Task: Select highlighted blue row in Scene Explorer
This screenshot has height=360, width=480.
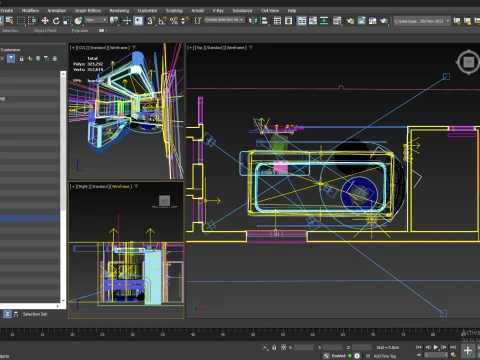Action: coord(30,218)
